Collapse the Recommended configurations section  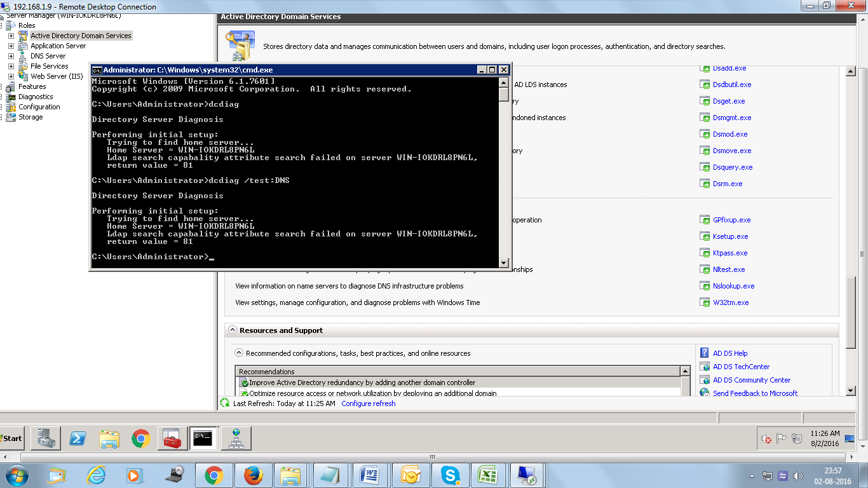click(x=239, y=353)
